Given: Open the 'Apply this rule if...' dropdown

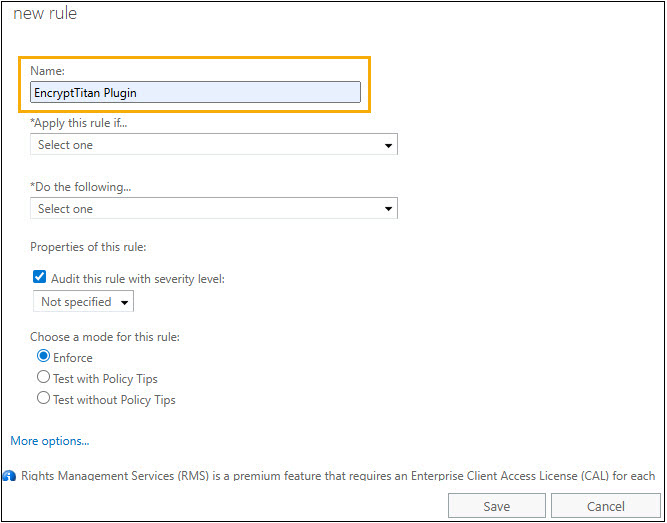Looking at the screenshot, I should pos(214,145).
